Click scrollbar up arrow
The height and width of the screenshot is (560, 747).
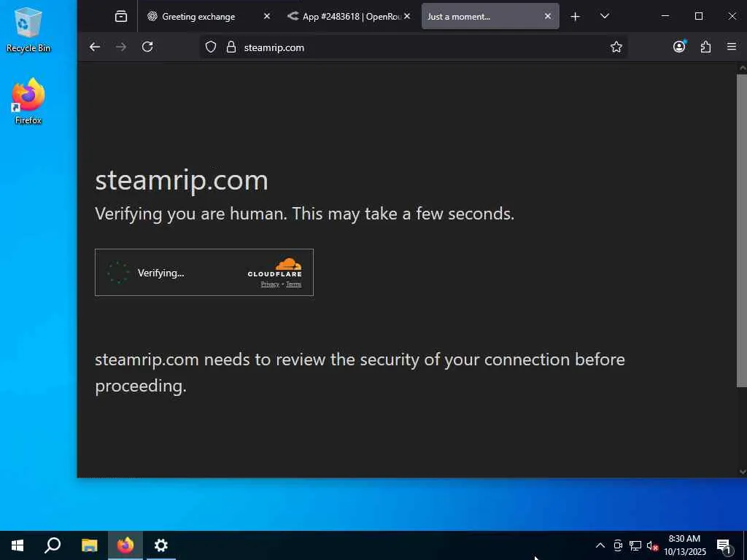pos(742,68)
